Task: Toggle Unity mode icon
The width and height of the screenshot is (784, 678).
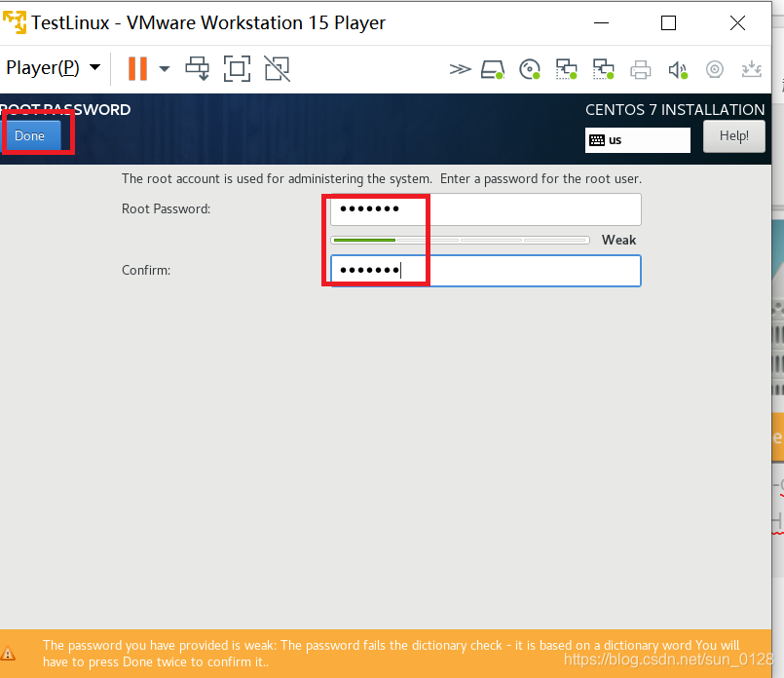Action: (277, 68)
